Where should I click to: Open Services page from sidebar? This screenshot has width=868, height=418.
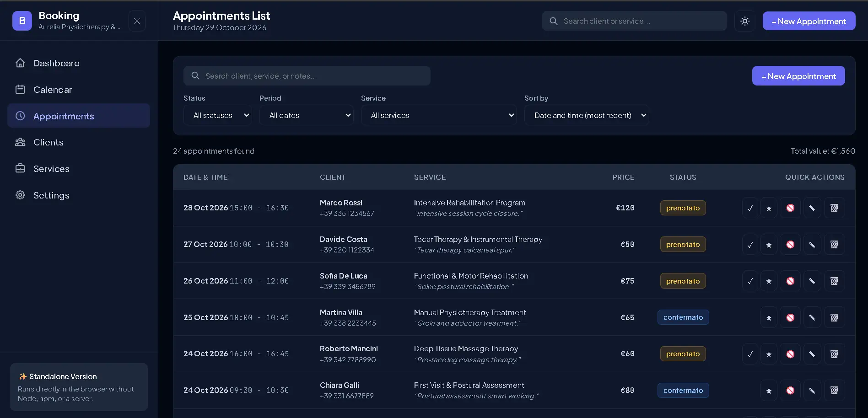tap(79, 169)
